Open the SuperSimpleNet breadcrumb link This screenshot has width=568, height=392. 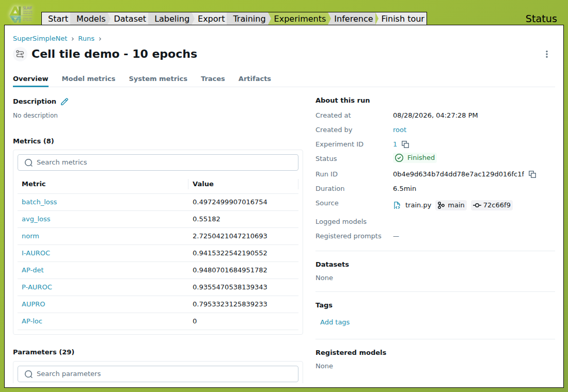click(x=40, y=39)
